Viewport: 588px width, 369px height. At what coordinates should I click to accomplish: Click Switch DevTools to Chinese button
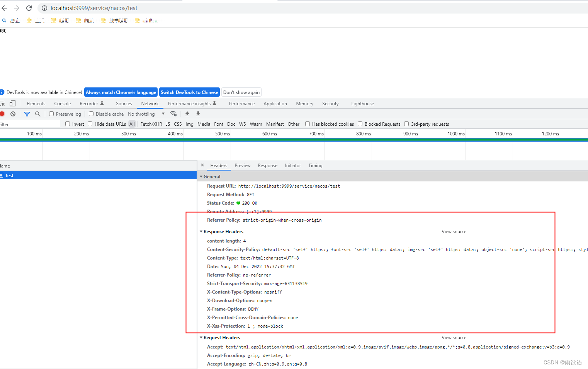click(189, 92)
